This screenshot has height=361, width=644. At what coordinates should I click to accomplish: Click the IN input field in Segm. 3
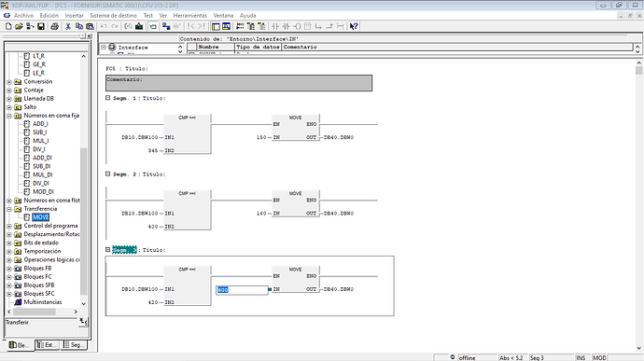coord(242,290)
